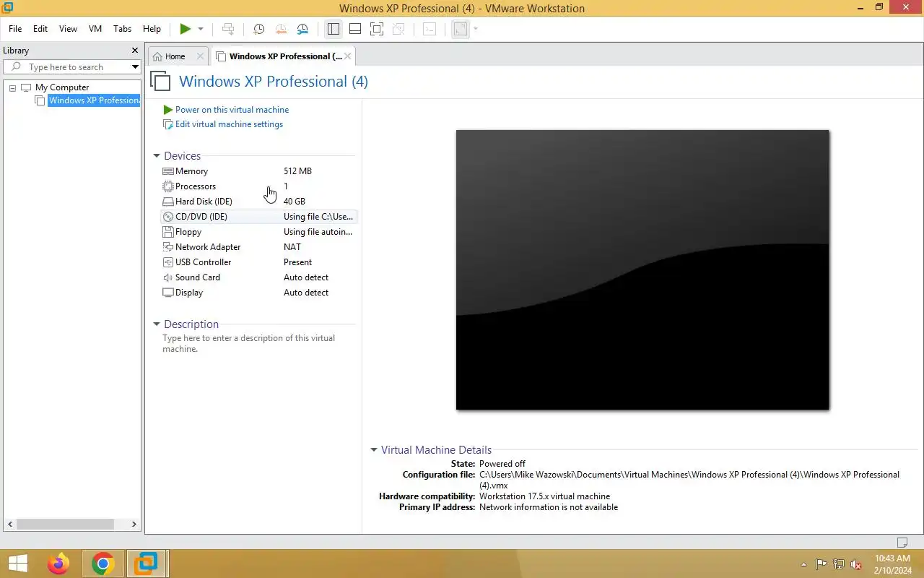This screenshot has height=578, width=924.
Task: Open the Tabs menu
Action: point(123,29)
